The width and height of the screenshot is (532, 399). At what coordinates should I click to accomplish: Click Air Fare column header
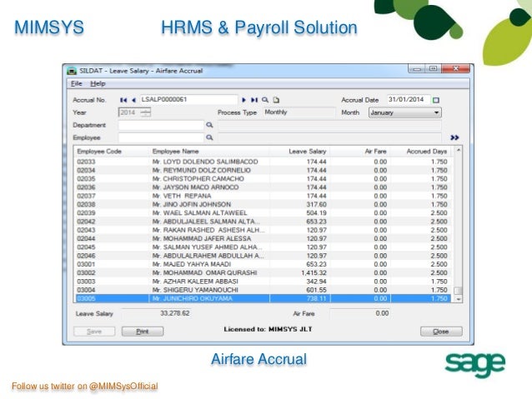pyautogui.click(x=360, y=152)
